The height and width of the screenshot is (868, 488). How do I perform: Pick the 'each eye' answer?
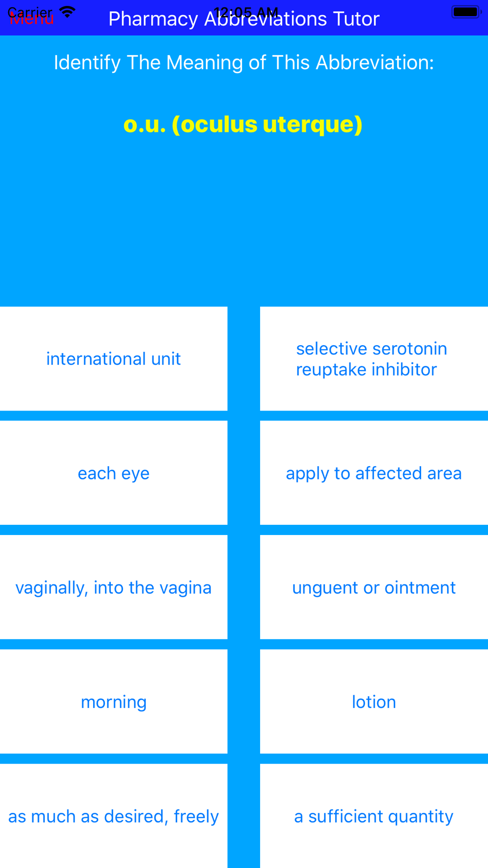point(114,473)
